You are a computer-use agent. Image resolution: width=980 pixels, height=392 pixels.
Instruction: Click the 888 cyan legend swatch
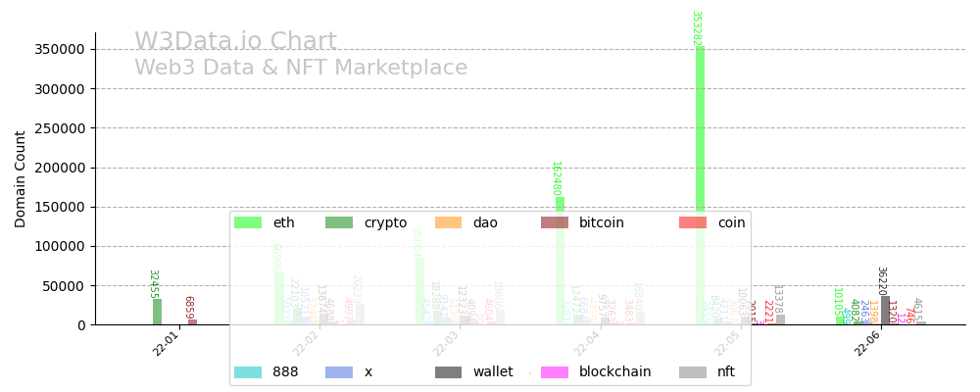[248, 372]
